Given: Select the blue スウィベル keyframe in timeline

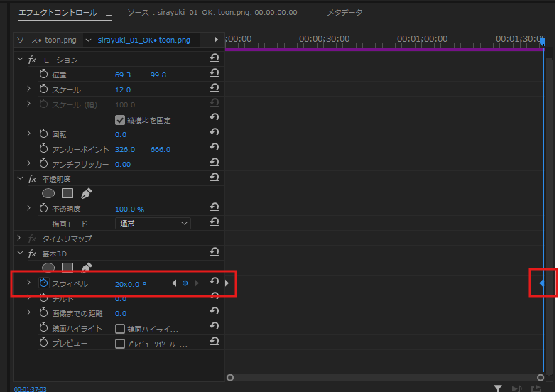Looking at the screenshot, I should click(541, 283).
